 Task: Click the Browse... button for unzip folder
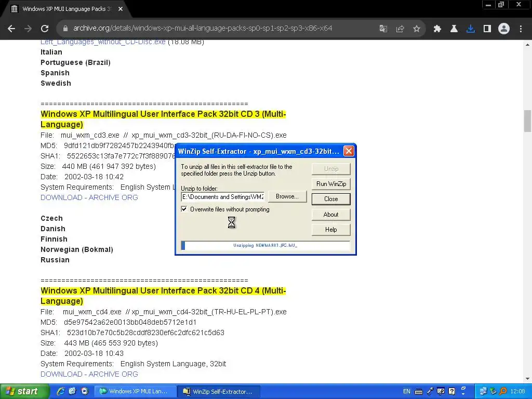point(287,196)
